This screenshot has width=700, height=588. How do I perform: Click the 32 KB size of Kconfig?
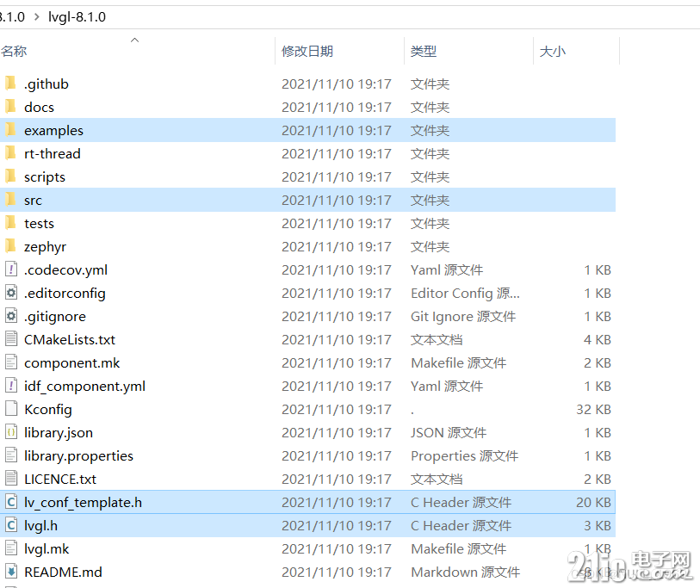[593, 409]
